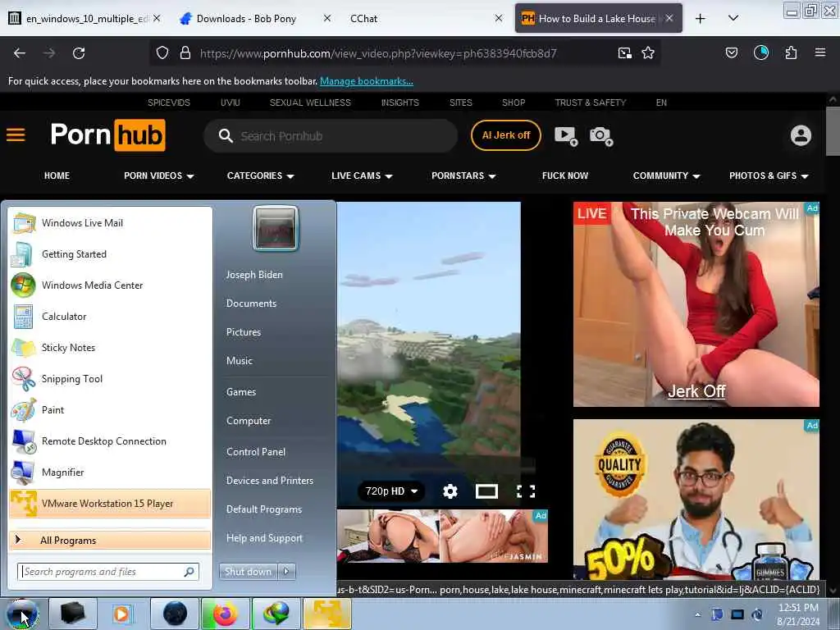This screenshot has width=840, height=630.
Task: Expand All Programs in Start menu
Action: click(x=110, y=541)
